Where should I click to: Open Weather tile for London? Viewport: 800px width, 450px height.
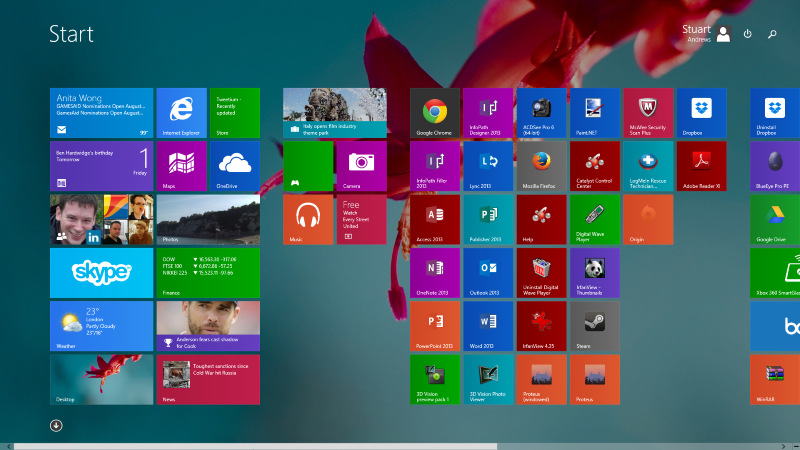coord(102,326)
